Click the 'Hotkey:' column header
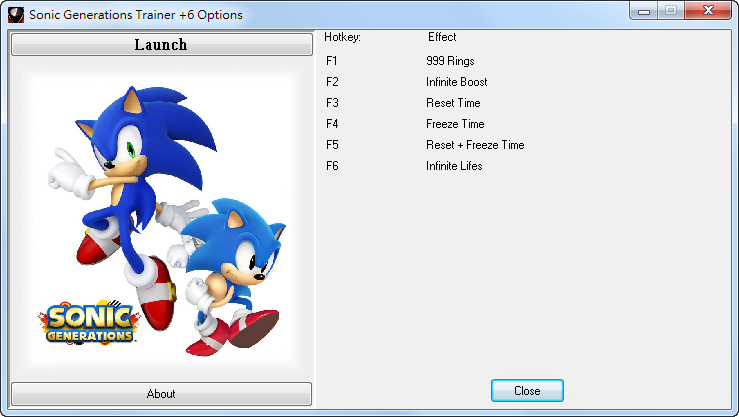 pos(343,37)
